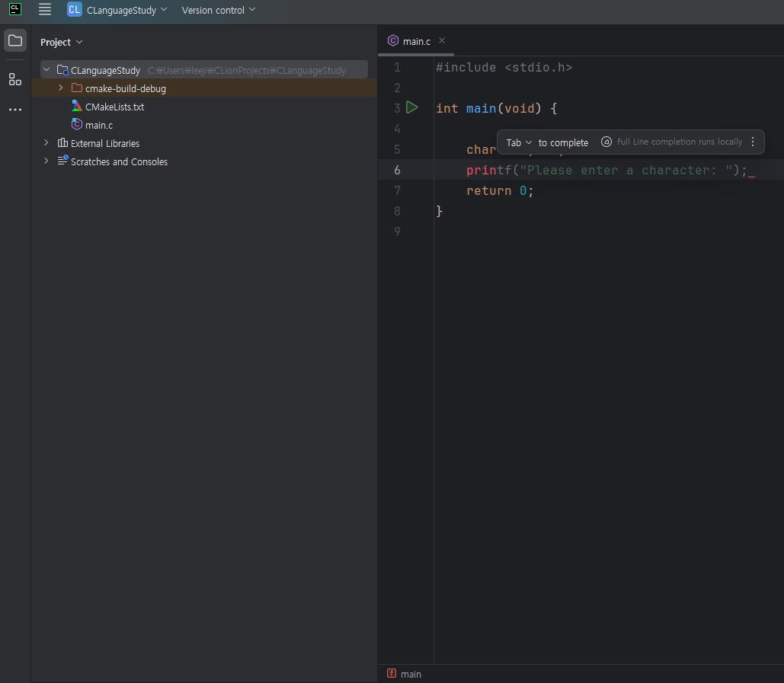This screenshot has height=683, width=784.
Task: Select CMakeLists.txt in the project tree
Action: 114,107
